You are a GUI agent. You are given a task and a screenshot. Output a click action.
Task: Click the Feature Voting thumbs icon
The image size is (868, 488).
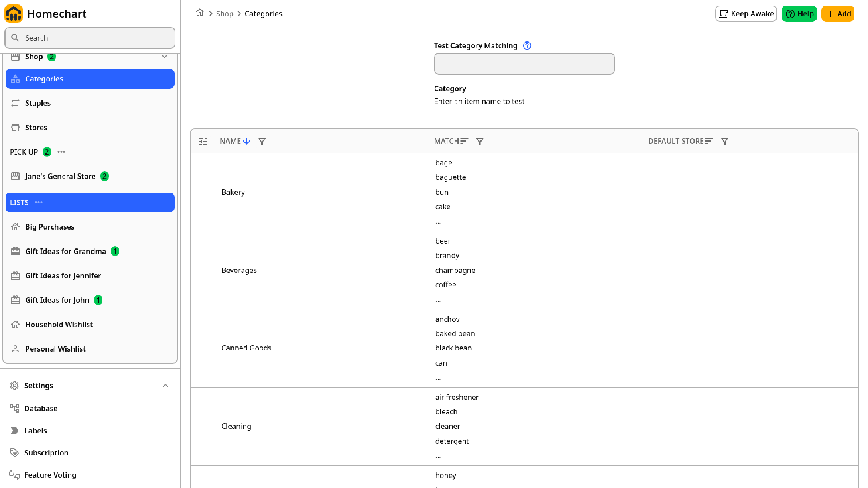[x=14, y=475]
